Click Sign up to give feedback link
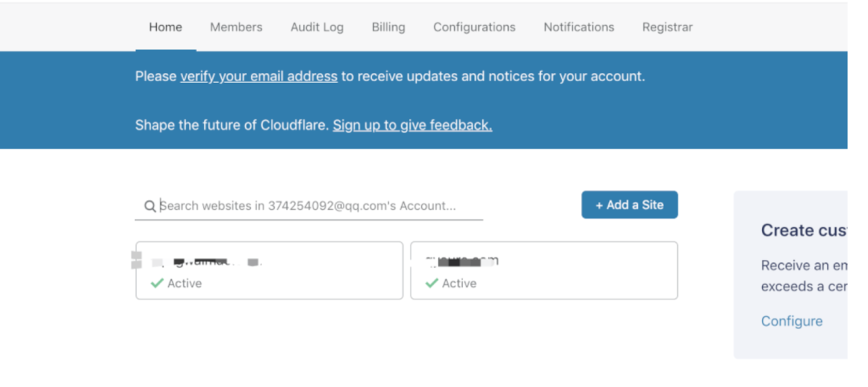This screenshot has width=868, height=387. (412, 126)
